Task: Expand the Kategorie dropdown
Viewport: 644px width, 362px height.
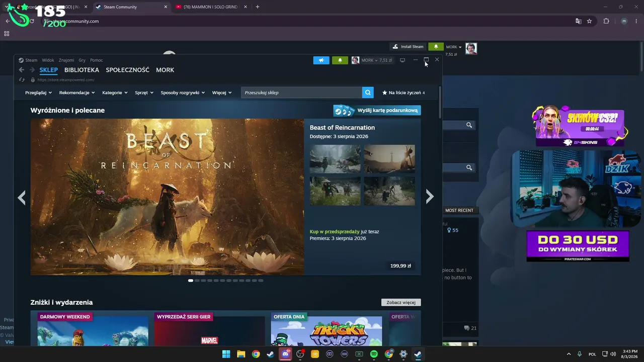Action: pos(115,93)
